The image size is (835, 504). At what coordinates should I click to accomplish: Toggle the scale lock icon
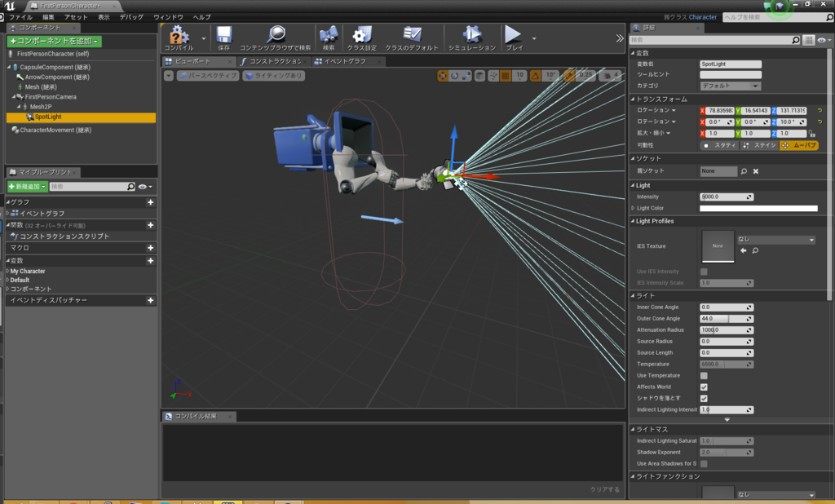(811, 133)
